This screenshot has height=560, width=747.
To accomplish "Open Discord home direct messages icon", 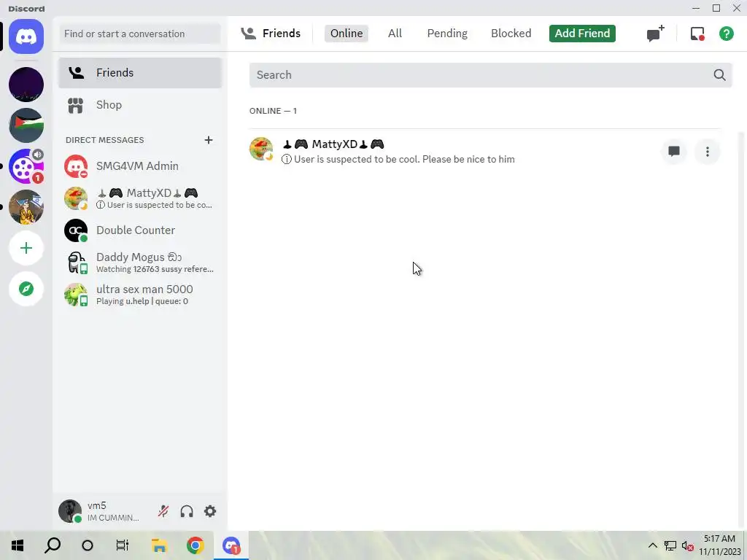I will coord(26,36).
